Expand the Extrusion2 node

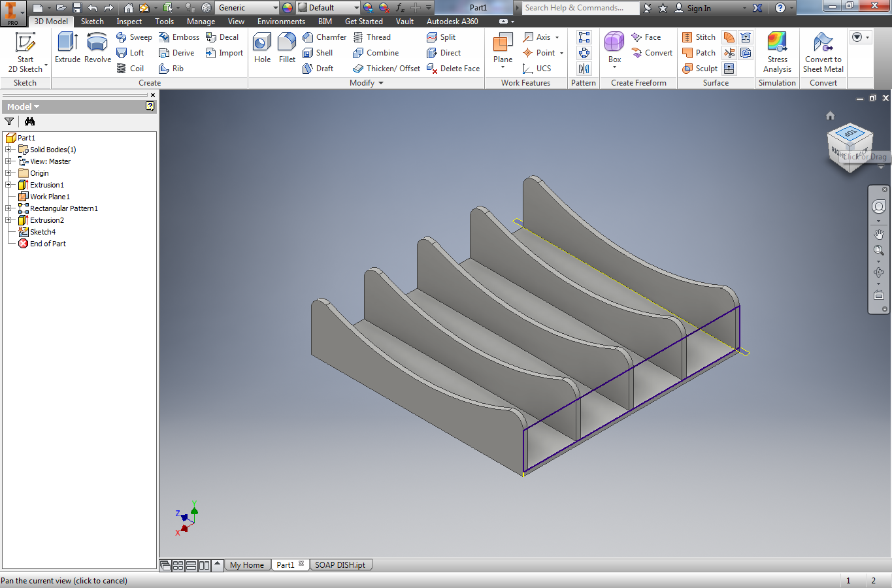pyautogui.click(x=8, y=220)
